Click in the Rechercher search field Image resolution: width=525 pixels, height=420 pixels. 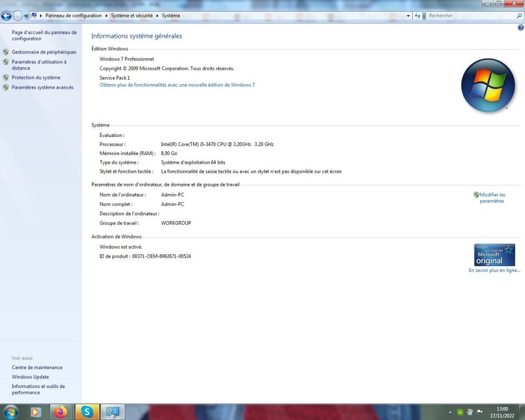point(470,16)
